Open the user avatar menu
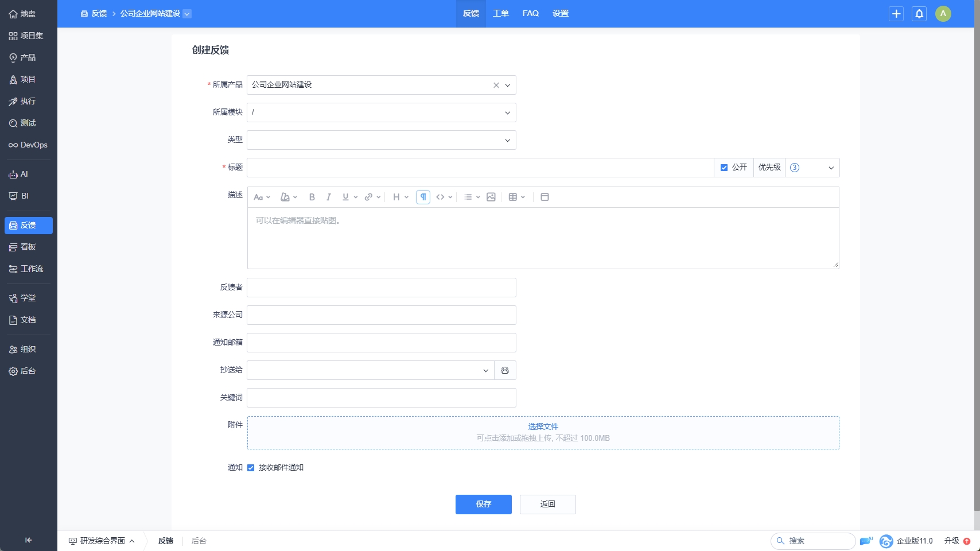The image size is (980, 551). [943, 14]
